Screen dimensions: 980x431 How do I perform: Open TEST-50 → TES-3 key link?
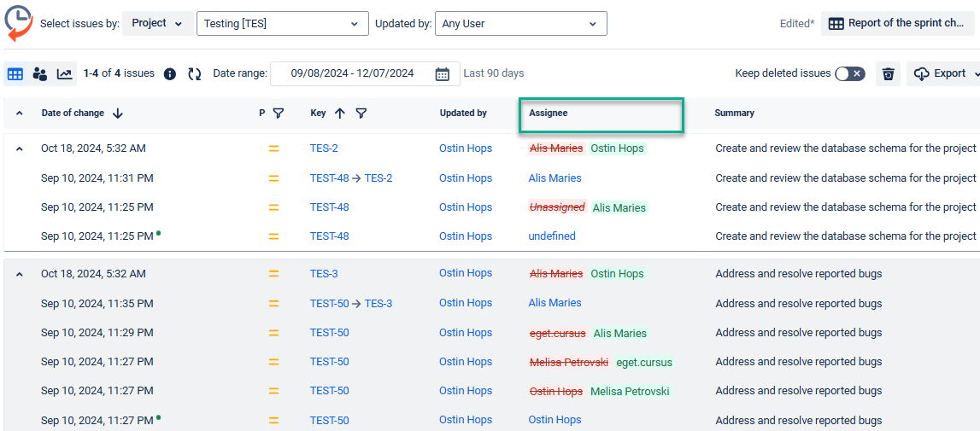351,303
